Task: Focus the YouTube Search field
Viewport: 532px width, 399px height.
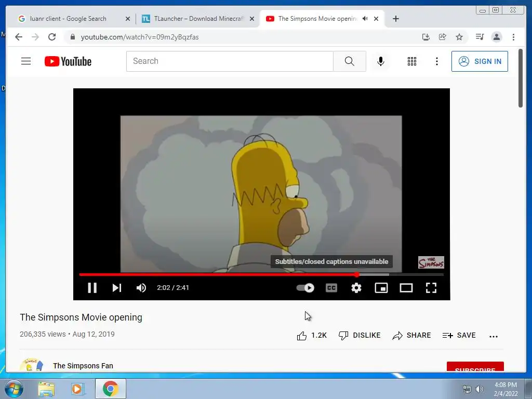Action: point(230,61)
